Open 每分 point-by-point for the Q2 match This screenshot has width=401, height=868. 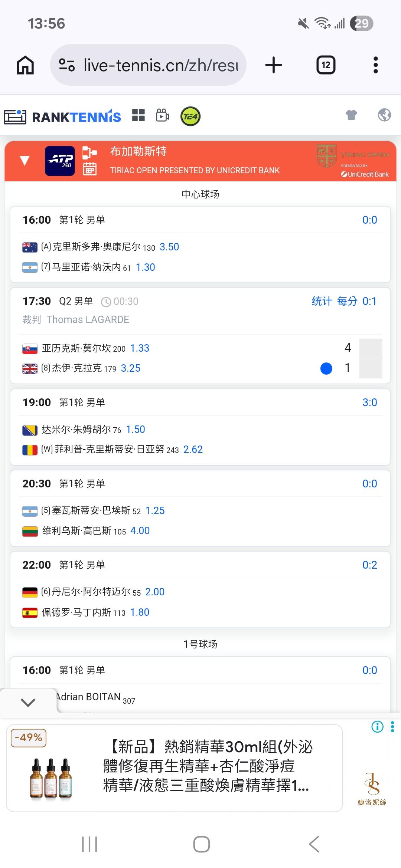347,301
